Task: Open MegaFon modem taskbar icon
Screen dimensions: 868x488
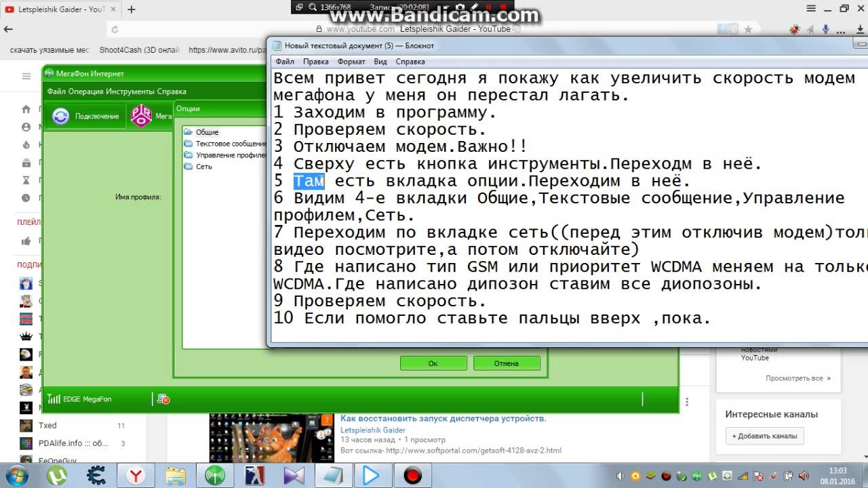Action: click(215, 475)
